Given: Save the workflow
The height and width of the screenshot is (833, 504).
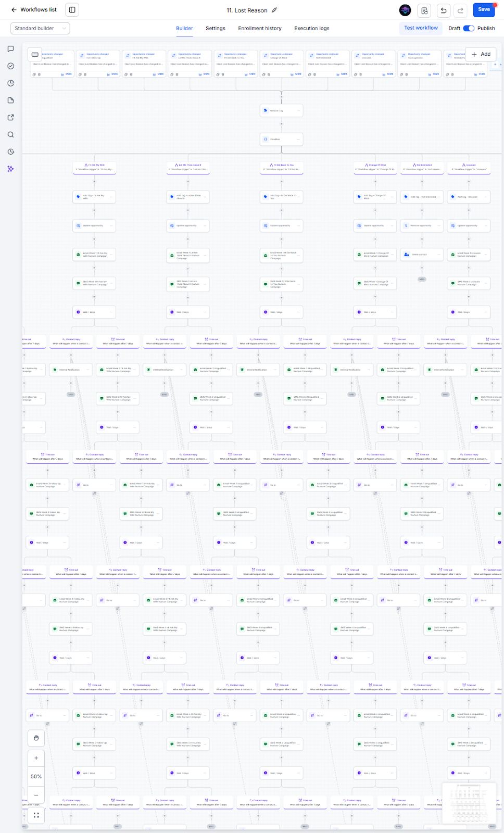Looking at the screenshot, I should [x=484, y=9].
